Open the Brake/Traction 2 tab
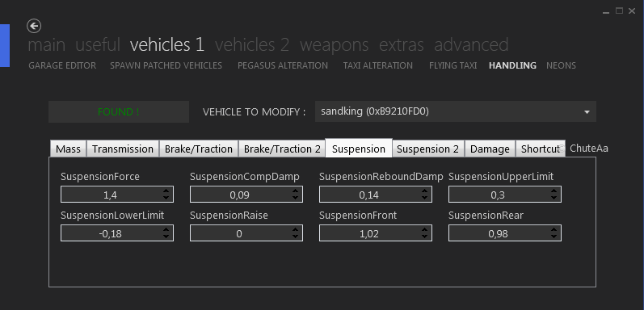644x310 pixels. pos(282,149)
